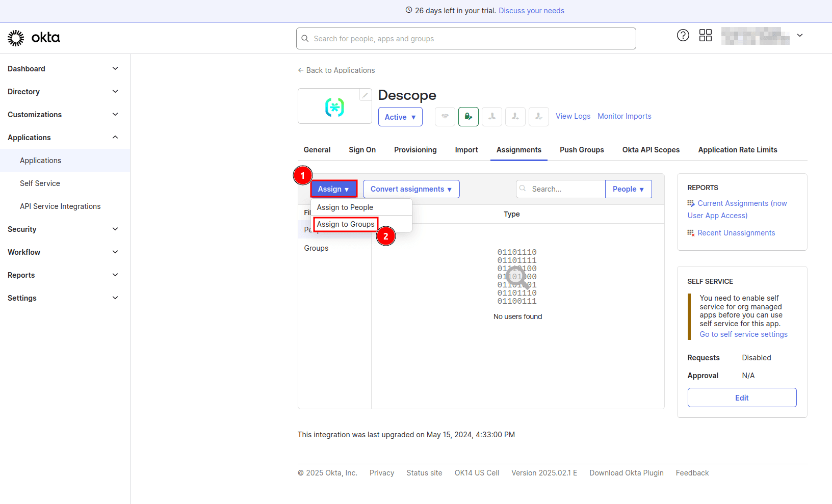This screenshot has width=832, height=504.
Task: Click the pencil icon on the Descope logo
Action: click(x=365, y=94)
